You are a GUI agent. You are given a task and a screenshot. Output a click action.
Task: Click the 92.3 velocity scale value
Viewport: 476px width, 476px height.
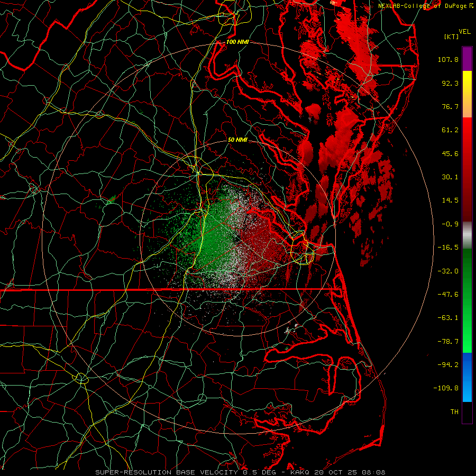point(450,83)
